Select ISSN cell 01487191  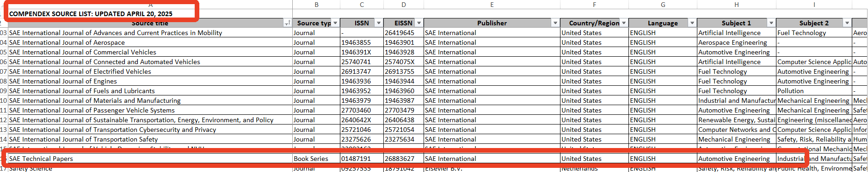(362, 159)
